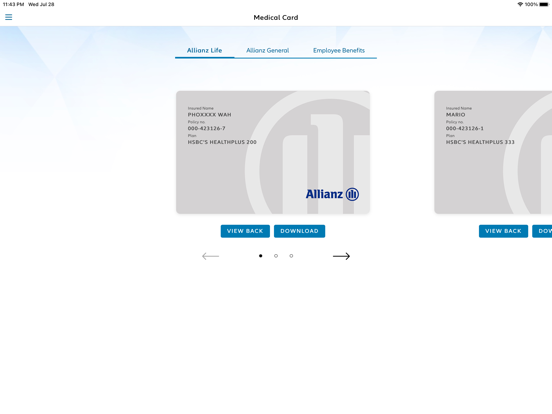552x414 pixels.
Task: Check the battery icon in status bar
Action: pyautogui.click(x=544, y=4)
